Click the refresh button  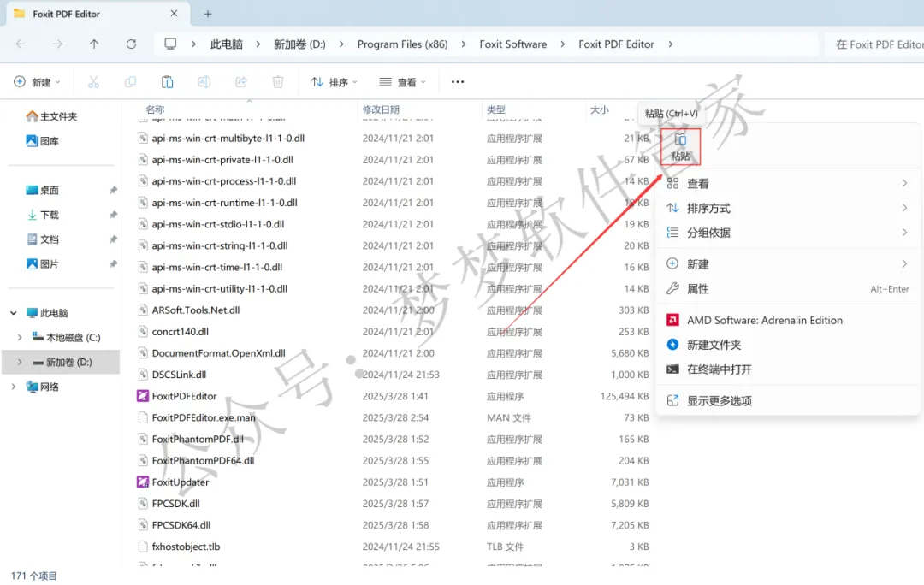(x=132, y=44)
